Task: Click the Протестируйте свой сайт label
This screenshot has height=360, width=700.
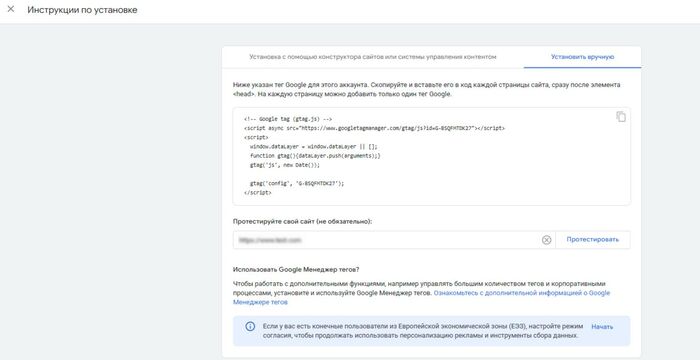Action: (x=302, y=221)
